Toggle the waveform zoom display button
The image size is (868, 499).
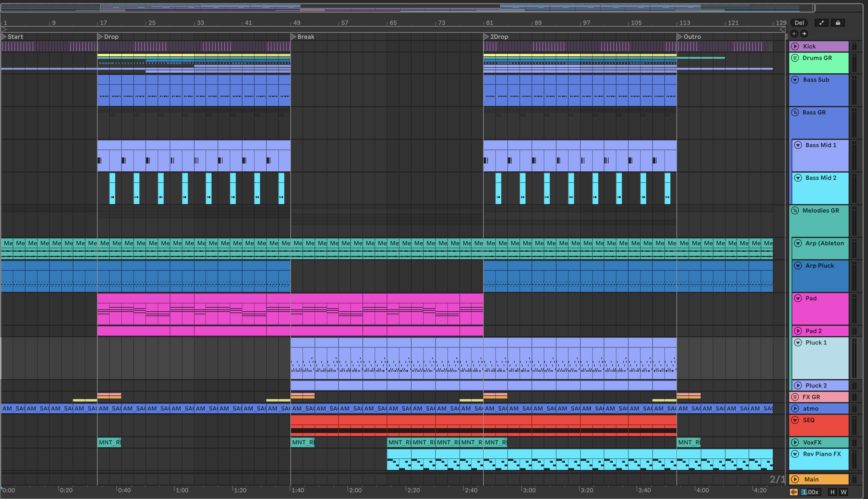coord(793,492)
